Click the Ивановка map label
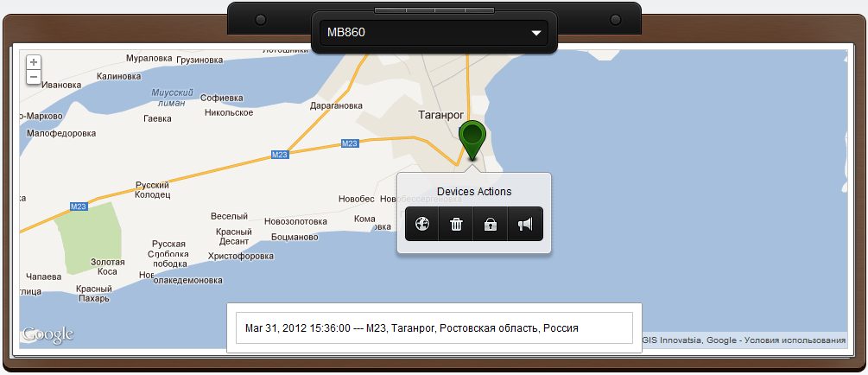Image resolution: width=868 pixels, height=375 pixels. coord(61,85)
